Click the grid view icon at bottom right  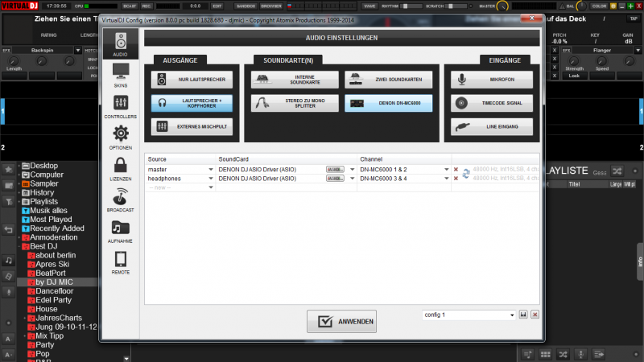click(x=546, y=355)
